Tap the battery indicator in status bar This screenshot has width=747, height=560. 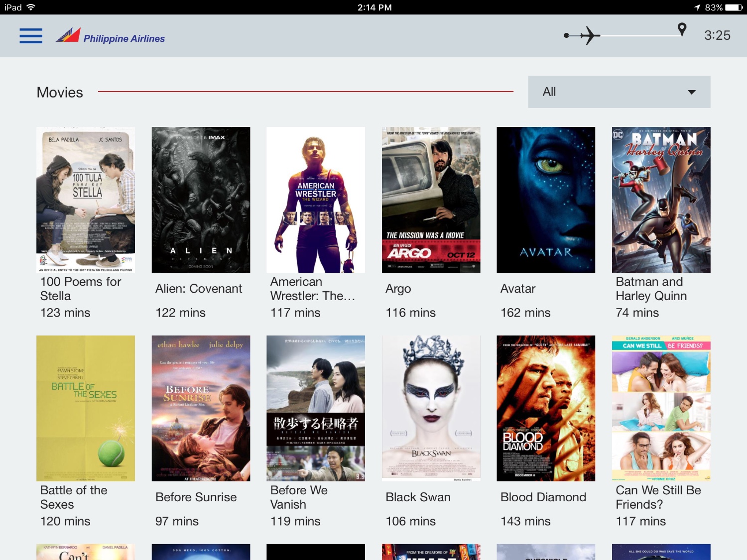(734, 7)
